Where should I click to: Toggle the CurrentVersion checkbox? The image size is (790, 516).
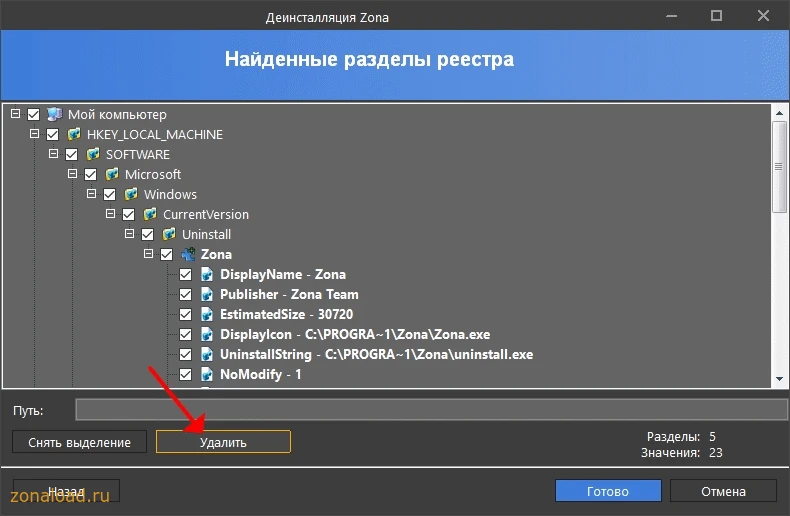(128, 214)
